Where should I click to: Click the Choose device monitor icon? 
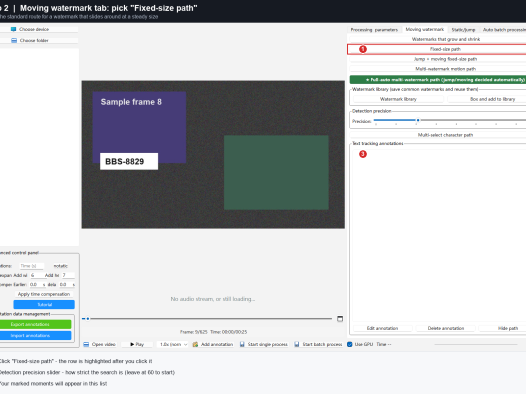pos(13,29)
